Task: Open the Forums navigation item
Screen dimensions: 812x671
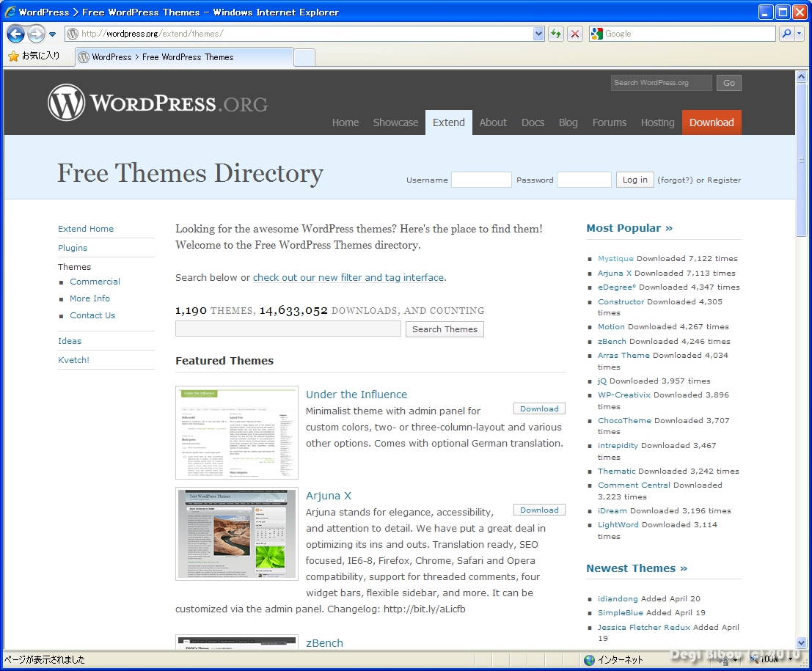Action: (610, 122)
